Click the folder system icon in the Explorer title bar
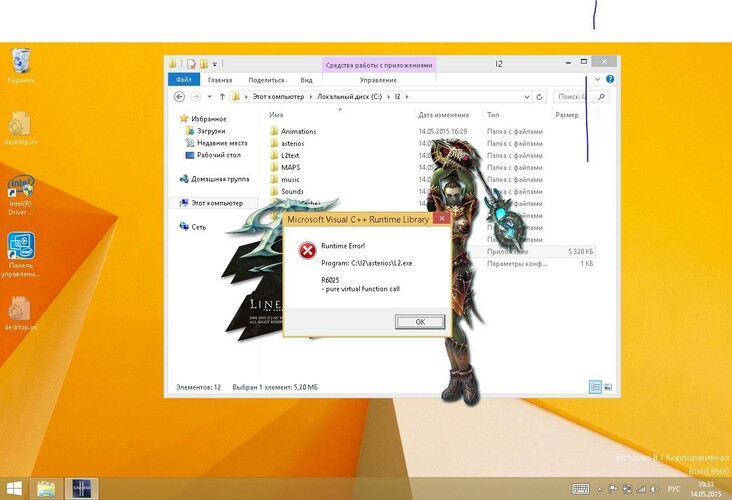This screenshot has height=500, width=732. coord(172,63)
